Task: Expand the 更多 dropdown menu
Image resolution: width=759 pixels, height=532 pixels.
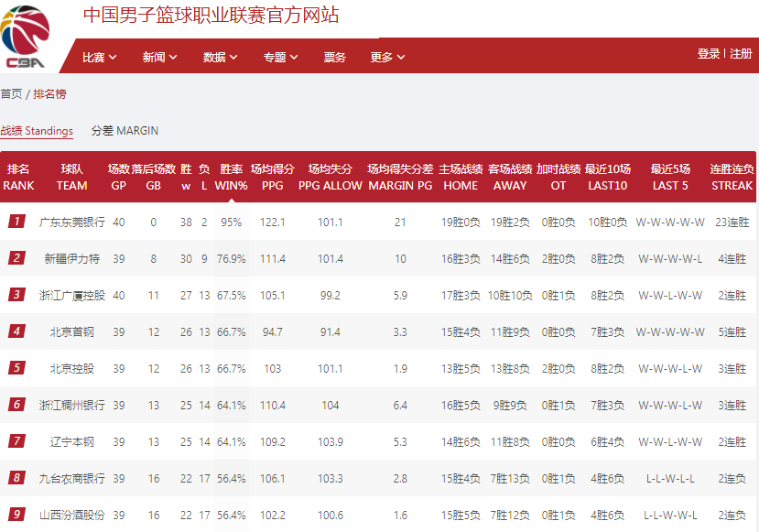Action: point(387,57)
